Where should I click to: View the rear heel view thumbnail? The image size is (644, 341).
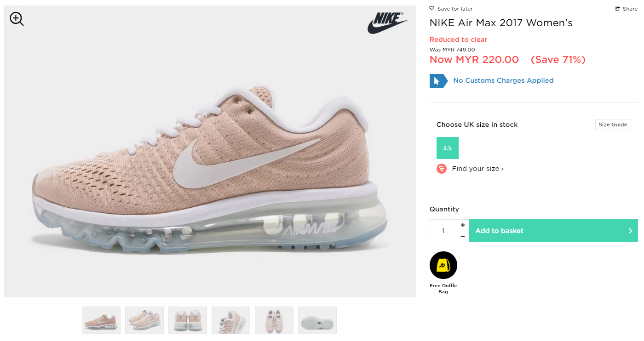coord(188,320)
